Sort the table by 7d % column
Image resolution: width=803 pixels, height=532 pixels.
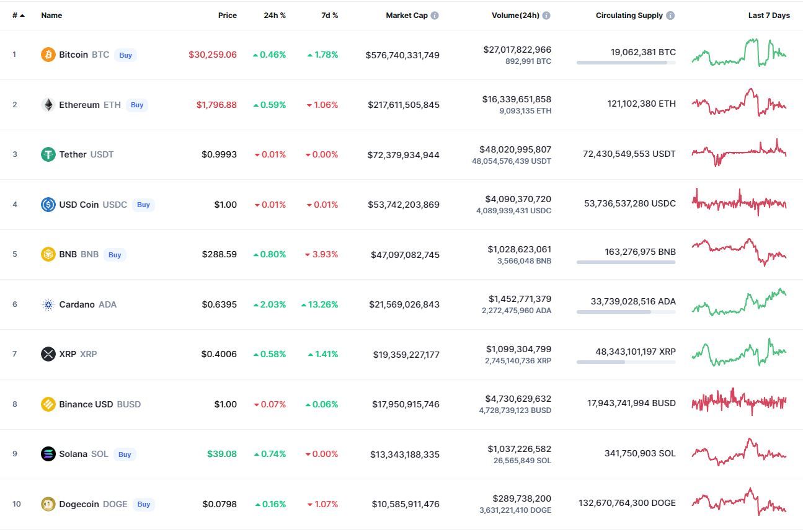(330, 16)
